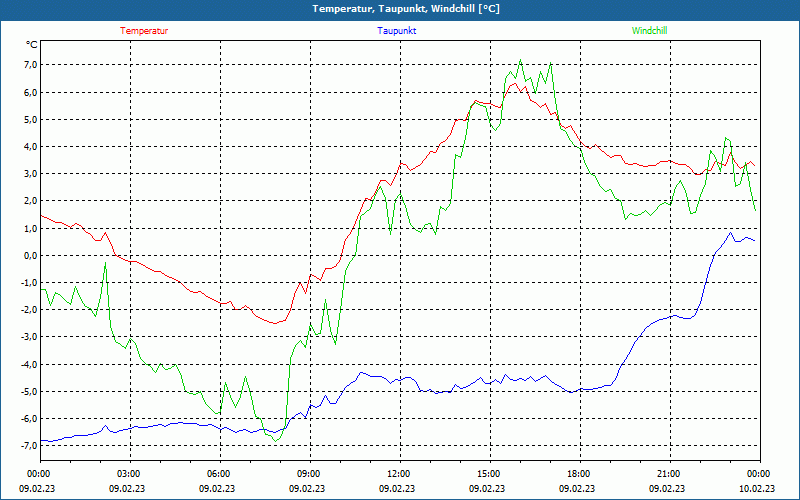The image size is (800, 500).
Task: Select the 12:00 time label on the x-axis
Action: (x=398, y=473)
